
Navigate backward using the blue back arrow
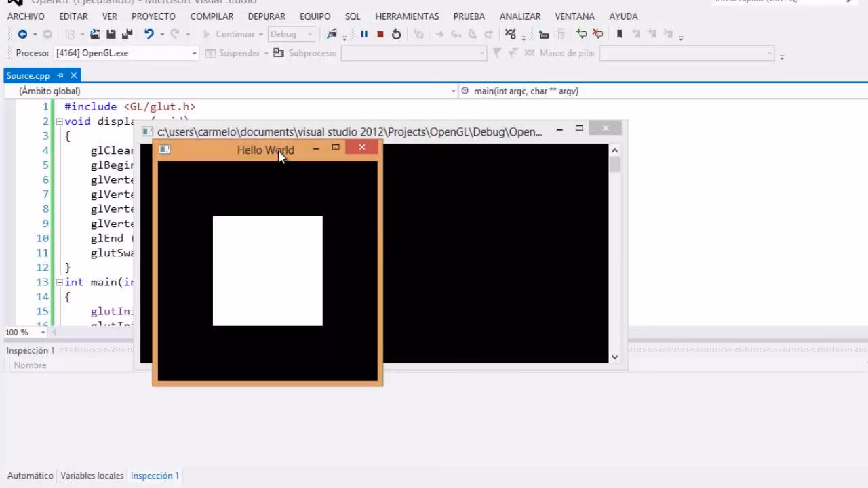coord(23,34)
